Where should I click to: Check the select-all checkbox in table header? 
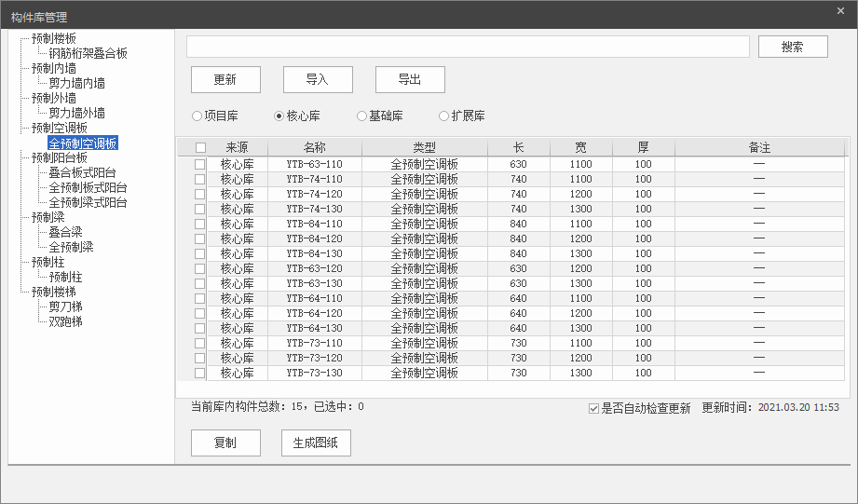tap(200, 147)
